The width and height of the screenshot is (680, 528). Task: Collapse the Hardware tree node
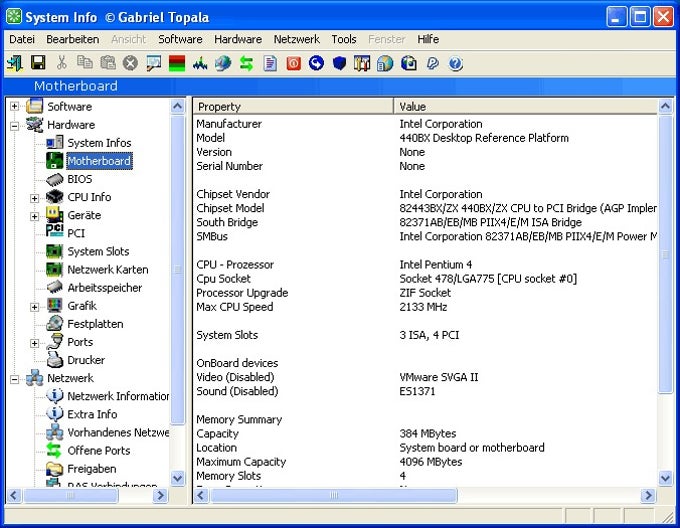14,126
